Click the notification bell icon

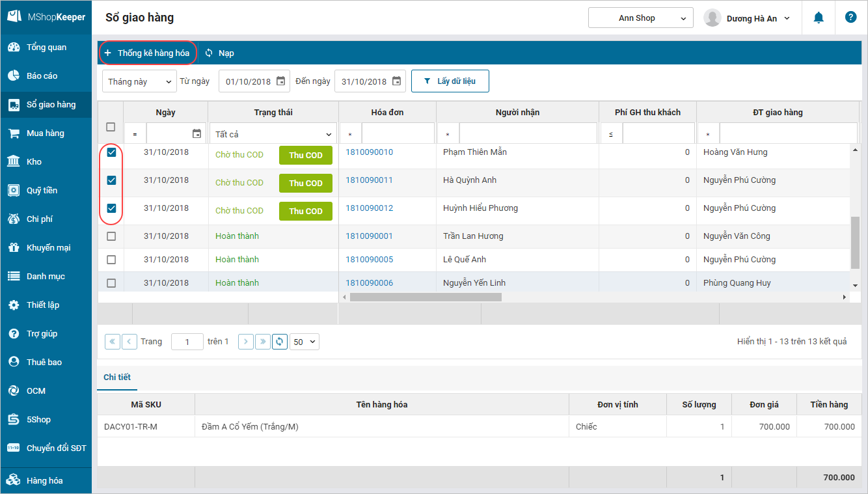click(819, 18)
